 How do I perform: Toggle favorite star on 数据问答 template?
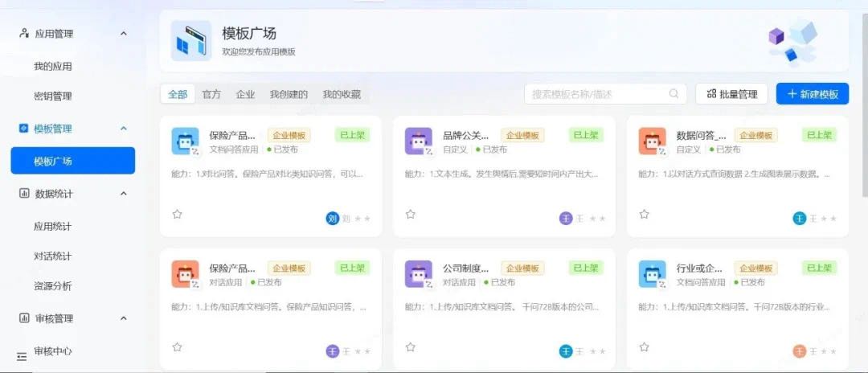(x=644, y=215)
